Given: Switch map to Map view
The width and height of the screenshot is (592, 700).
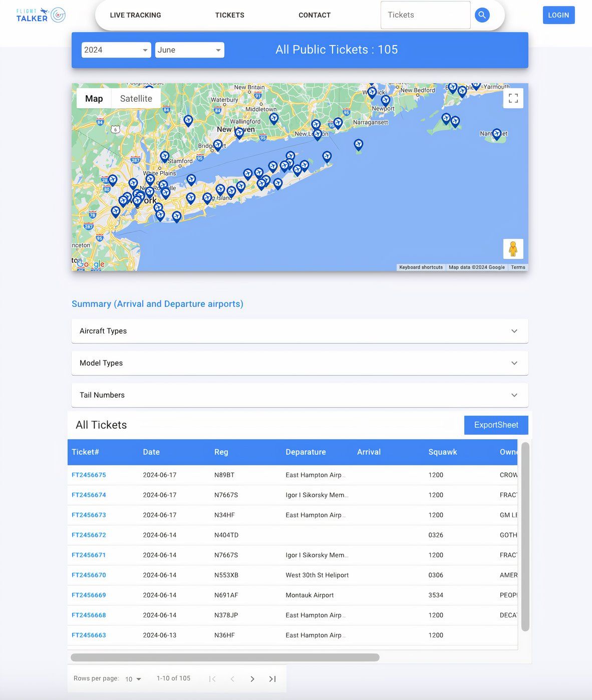Looking at the screenshot, I should pyautogui.click(x=94, y=99).
